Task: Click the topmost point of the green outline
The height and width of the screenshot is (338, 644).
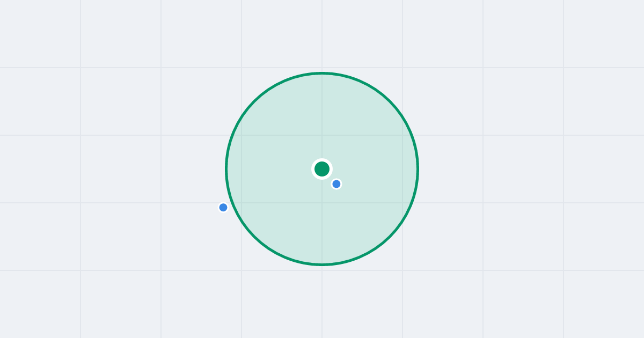Action: [x=322, y=73]
